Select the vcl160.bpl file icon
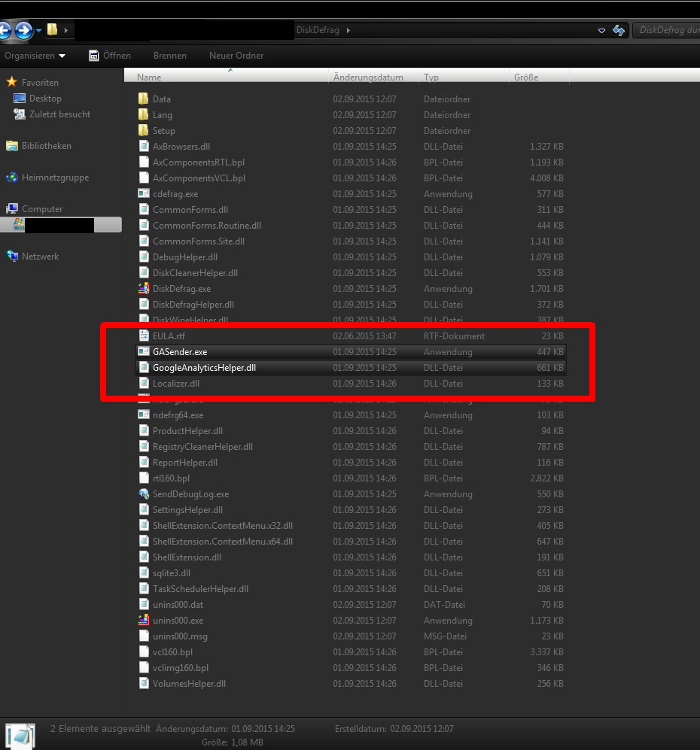Screen dimensions: 700x750 click(x=144, y=651)
